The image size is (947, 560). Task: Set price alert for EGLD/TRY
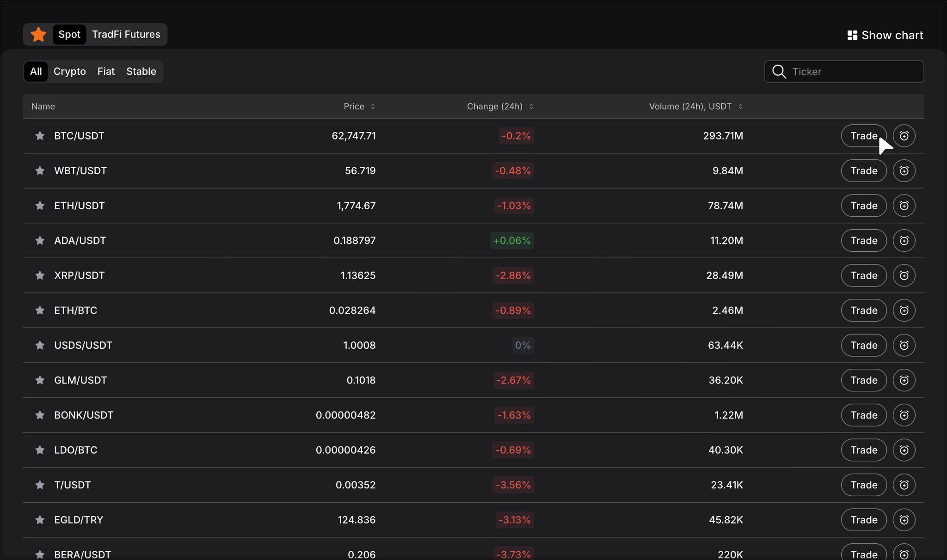tap(904, 520)
